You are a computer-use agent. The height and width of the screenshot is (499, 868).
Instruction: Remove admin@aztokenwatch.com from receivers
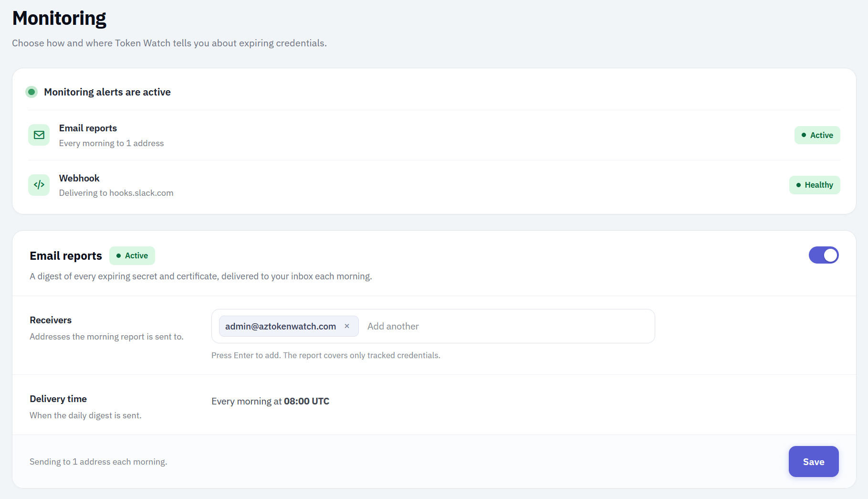tap(347, 326)
